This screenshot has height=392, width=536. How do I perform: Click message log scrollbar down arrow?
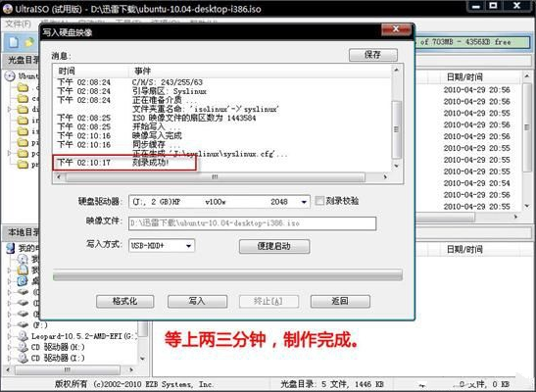point(397,166)
